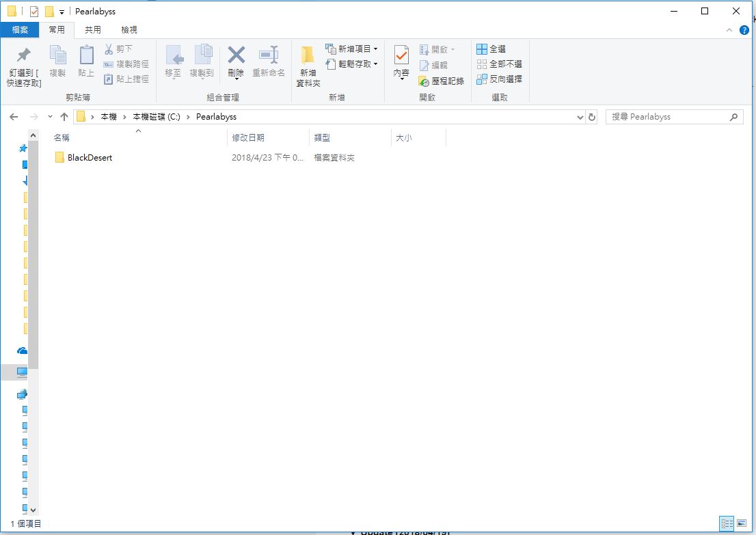Click 全選 (Select all)

click(x=491, y=49)
